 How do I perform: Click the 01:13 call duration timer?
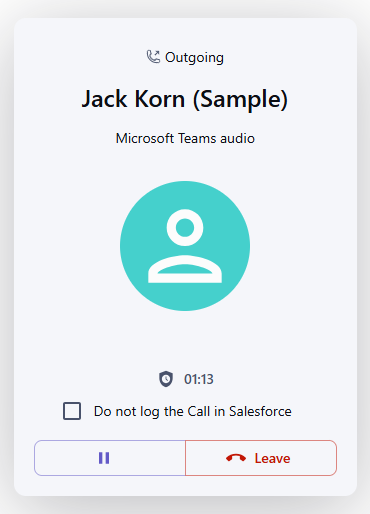[x=199, y=379]
